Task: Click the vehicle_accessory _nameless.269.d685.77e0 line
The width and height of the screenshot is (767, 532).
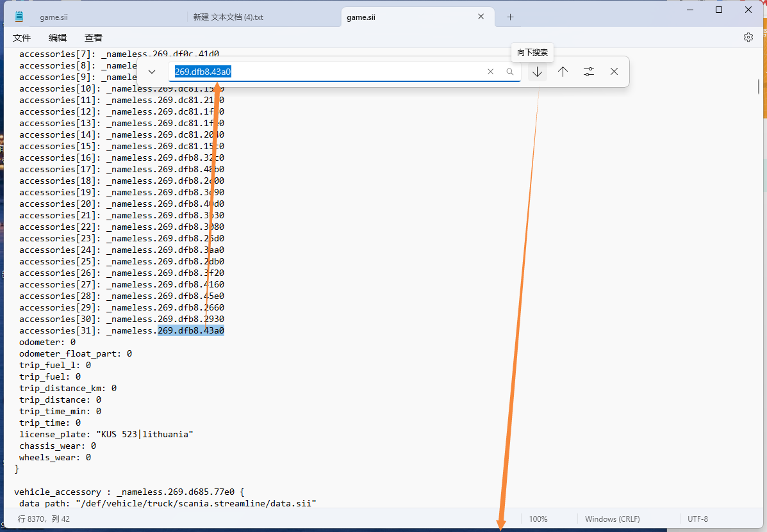Action: pos(129,492)
